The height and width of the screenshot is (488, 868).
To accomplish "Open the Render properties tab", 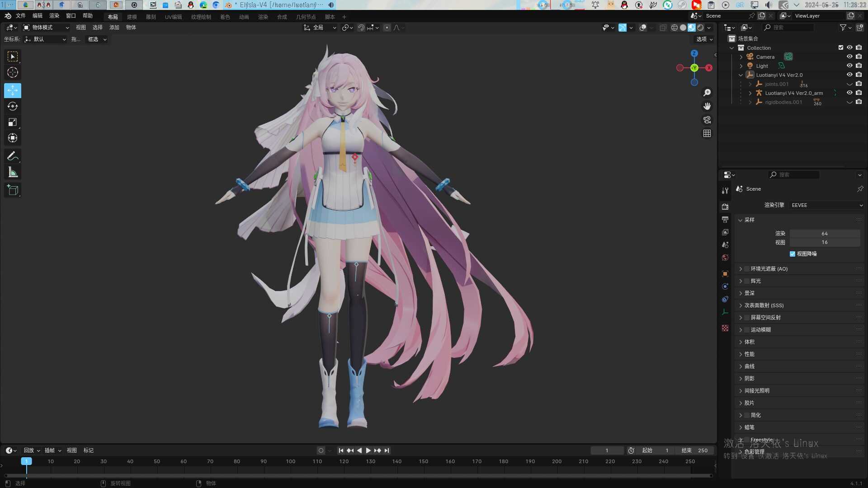I will tap(725, 206).
